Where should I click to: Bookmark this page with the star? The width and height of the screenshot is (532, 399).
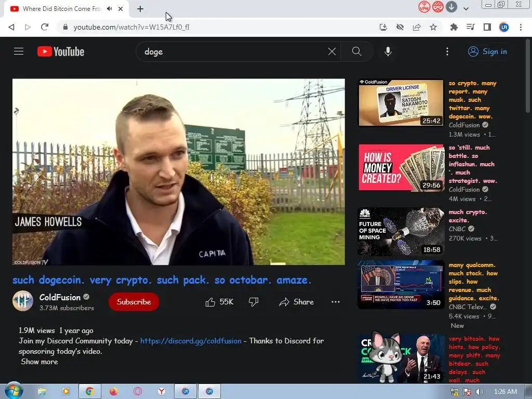pyautogui.click(x=433, y=27)
